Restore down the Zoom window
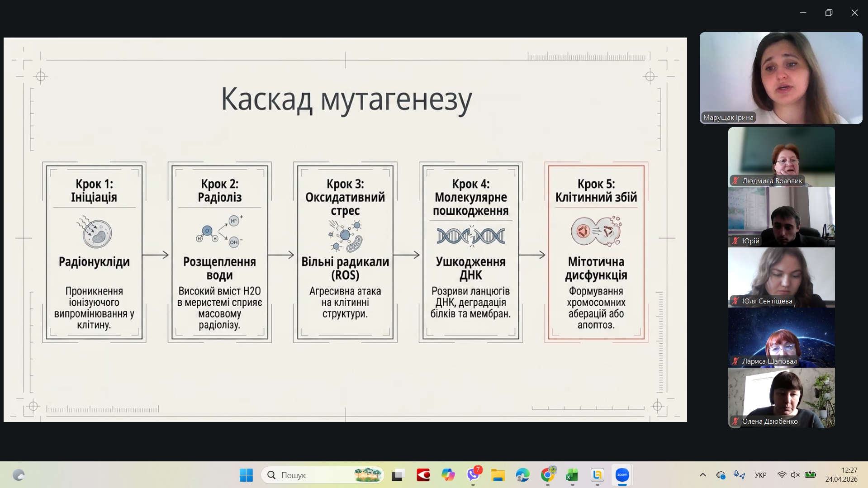 pyautogui.click(x=829, y=13)
